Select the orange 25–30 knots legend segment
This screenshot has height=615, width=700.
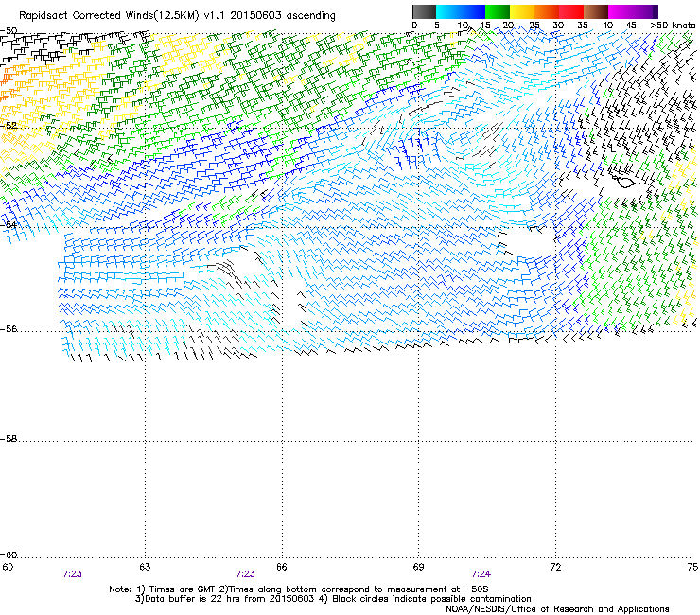click(x=547, y=11)
